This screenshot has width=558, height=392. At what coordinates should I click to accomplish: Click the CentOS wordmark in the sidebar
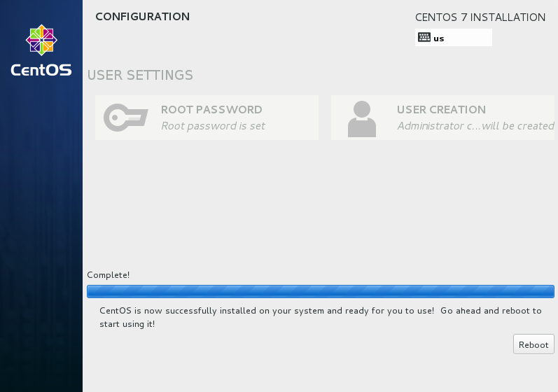[41, 70]
